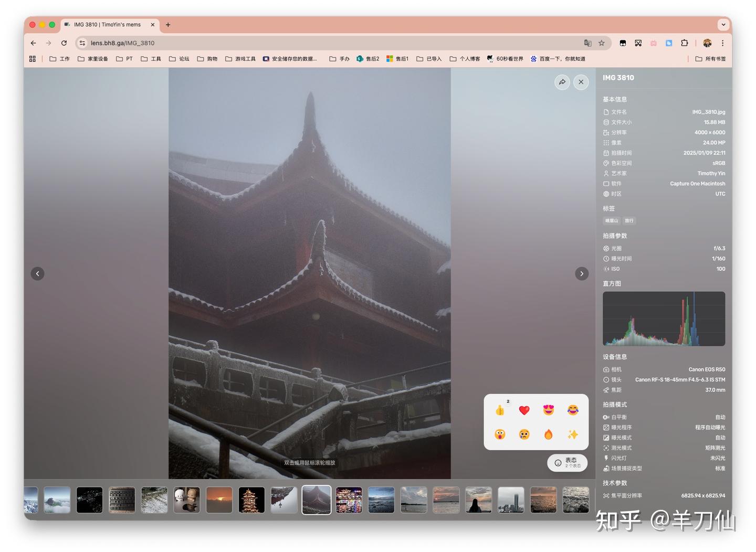Image resolution: width=756 pixels, height=552 pixels.
Task: Open the 已导入 bookmark folder
Action: click(x=429, y=59)
